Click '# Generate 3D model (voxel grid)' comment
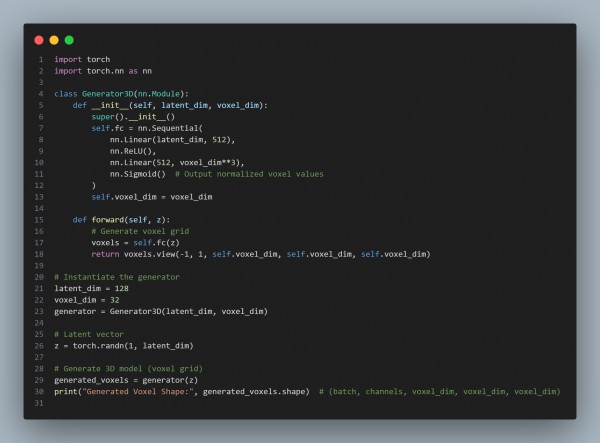600x443 pixels. pyautogui.click(x=129, y=369)
